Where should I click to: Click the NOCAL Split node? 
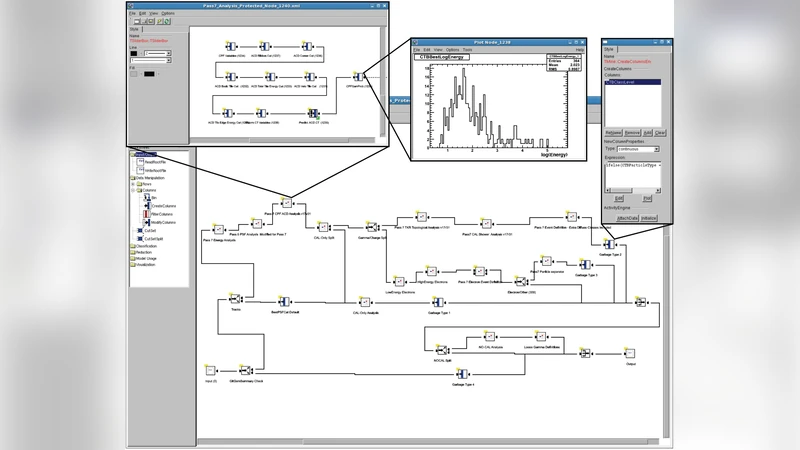tap(439, 348)
